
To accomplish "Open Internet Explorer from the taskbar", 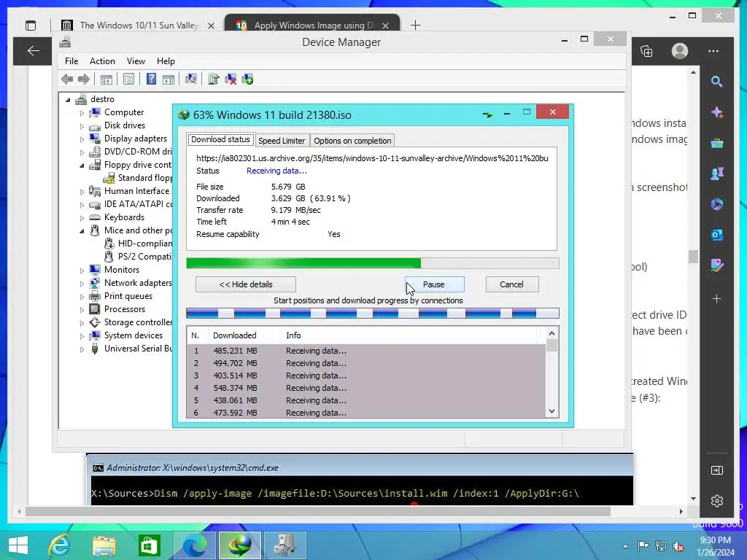I will click(x=59, y=545).
